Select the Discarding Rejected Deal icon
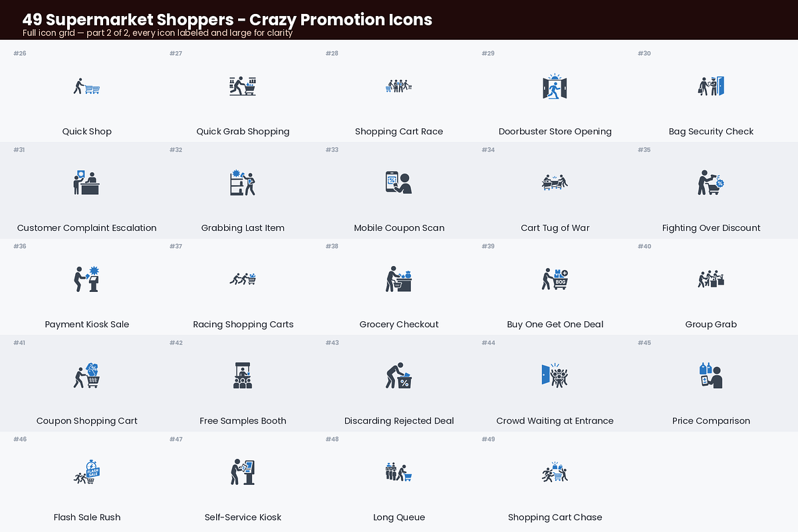798x532 pixels. click(x=399, y=376)
